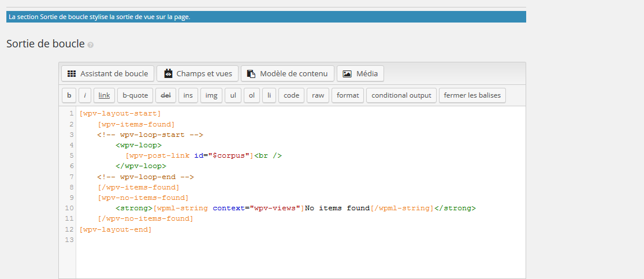This screenshot has height=279, width=644.
Task: Click empty line 13 in code editor
Action: coord(301,240)
